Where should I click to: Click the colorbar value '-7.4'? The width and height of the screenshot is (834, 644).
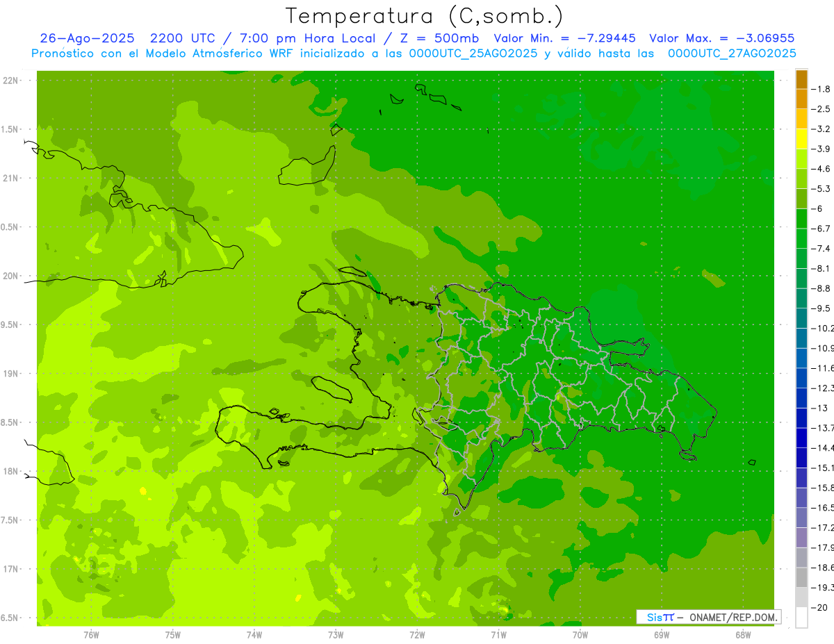click(x=821, y=249)
